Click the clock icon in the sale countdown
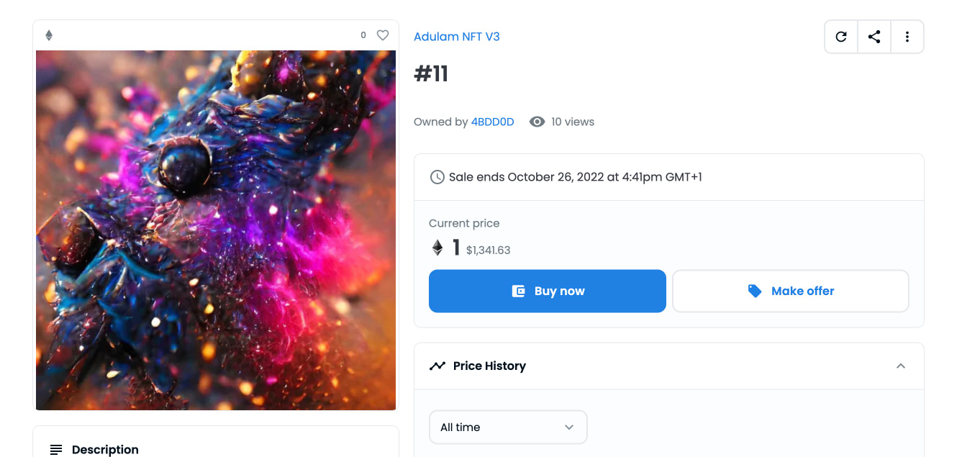980x457 pixels. (437, 176)
